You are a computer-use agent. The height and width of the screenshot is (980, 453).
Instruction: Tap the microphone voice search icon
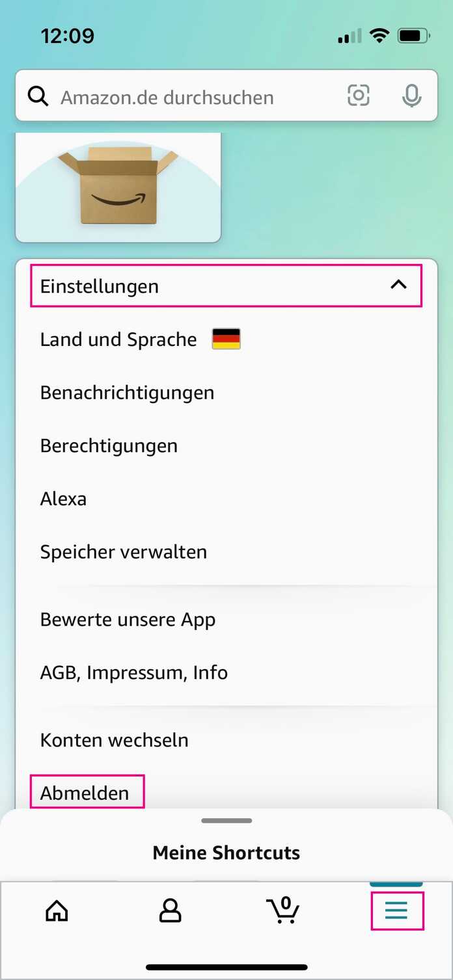tap(411, 96)
